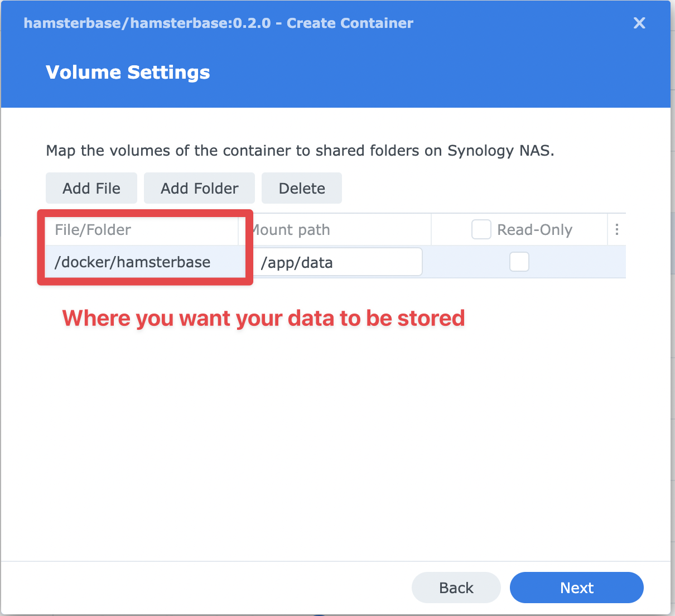Image resolution: width=675 pixels, height=616 pixels.
Task: Click the Mount path column header
Action: [x=291, y=230]
